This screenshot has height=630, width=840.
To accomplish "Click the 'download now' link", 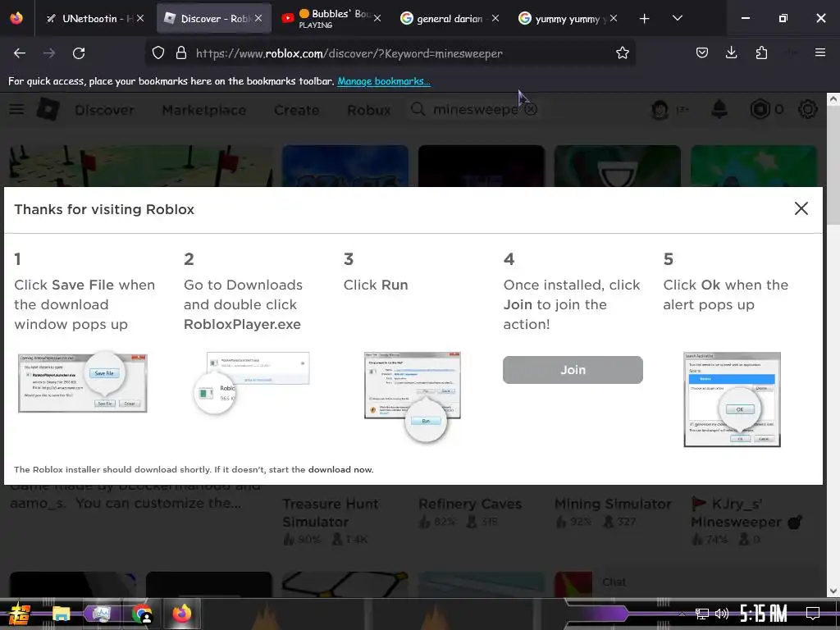I will (340, 469).
